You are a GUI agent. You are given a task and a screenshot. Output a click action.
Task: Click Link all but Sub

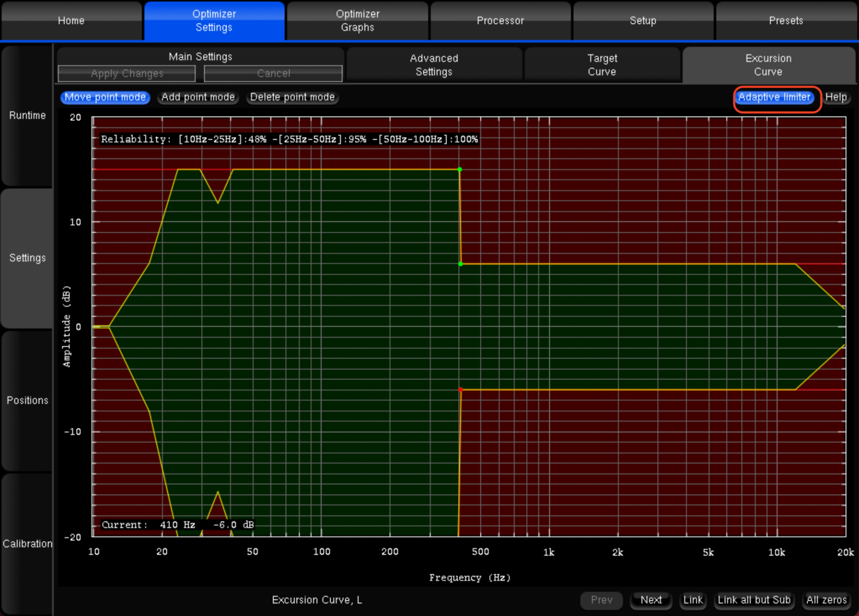click(753, 600)
